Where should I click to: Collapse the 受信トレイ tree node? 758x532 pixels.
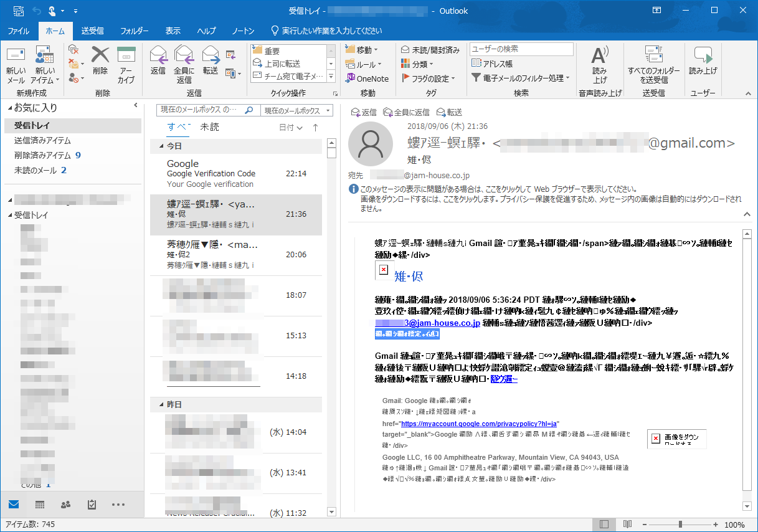(x=9, y=216)
